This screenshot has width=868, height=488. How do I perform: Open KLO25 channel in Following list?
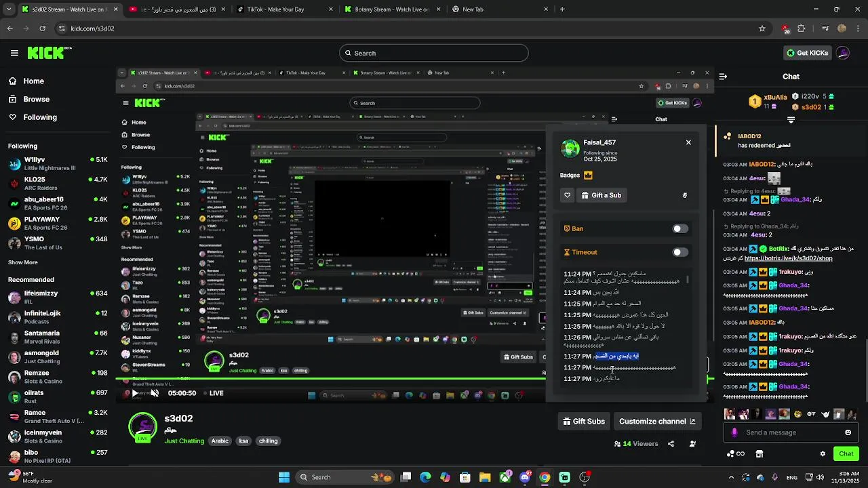[x=58, y=183]
